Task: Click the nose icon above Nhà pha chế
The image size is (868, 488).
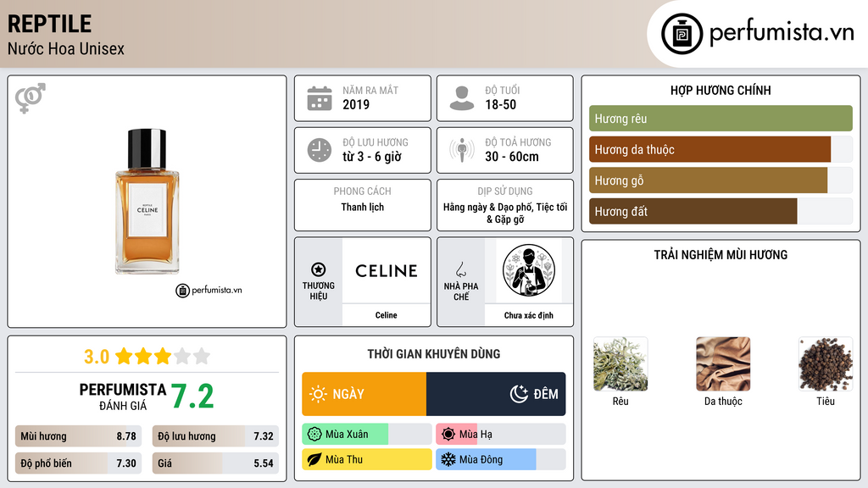Action: coord(460,269)
